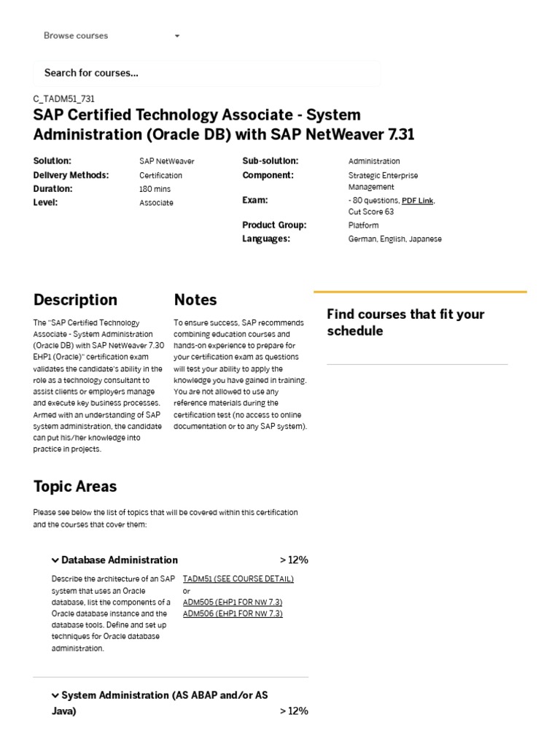Click the Exam: label

(x=254, y=201)
